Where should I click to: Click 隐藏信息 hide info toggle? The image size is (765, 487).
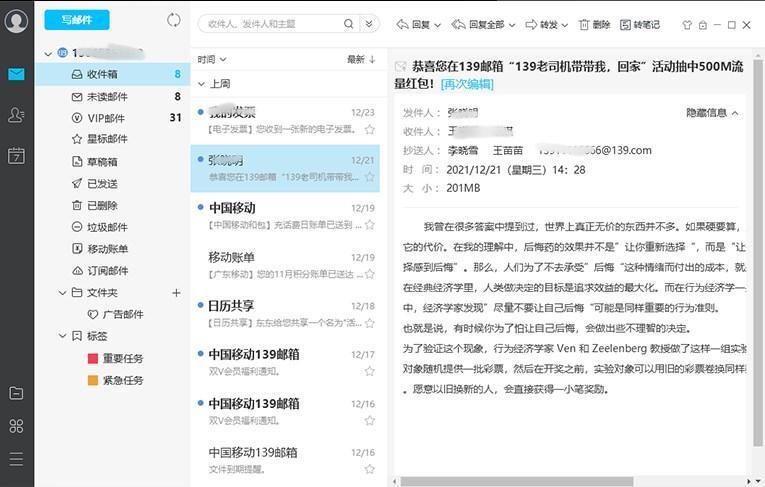712,113
